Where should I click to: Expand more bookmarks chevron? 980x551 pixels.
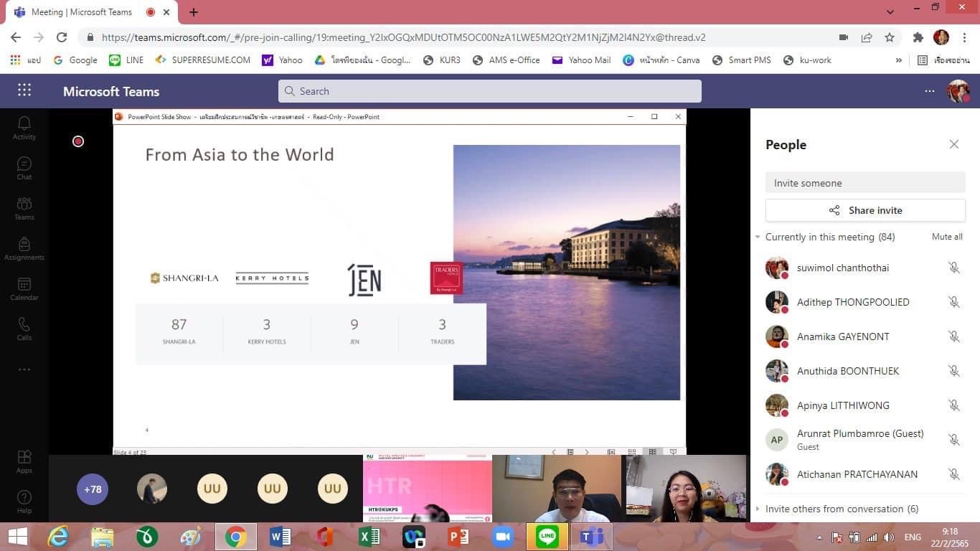click(x=899, y=60)
